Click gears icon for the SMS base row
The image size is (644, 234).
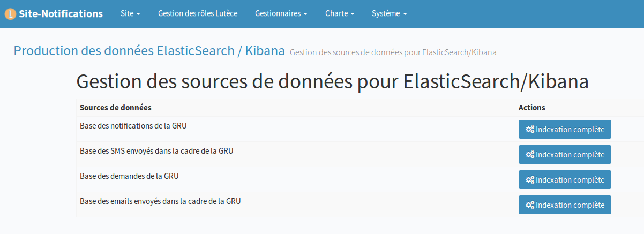click(x=530, y=155)
